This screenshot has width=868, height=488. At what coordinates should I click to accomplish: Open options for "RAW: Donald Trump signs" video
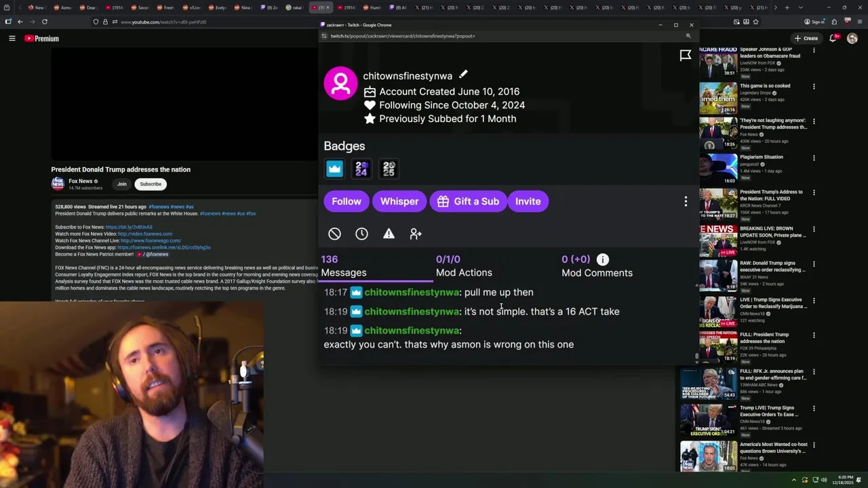814,264
